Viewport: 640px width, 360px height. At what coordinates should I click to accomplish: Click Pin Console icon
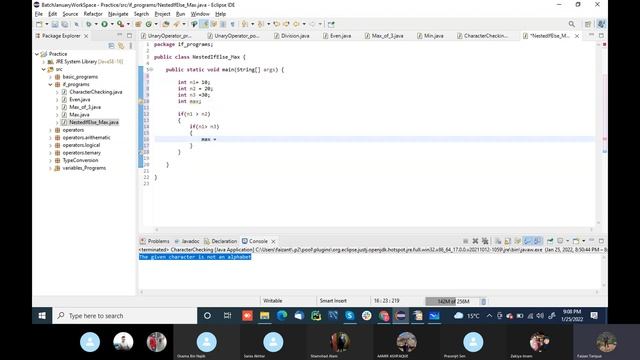coord(550,241)
